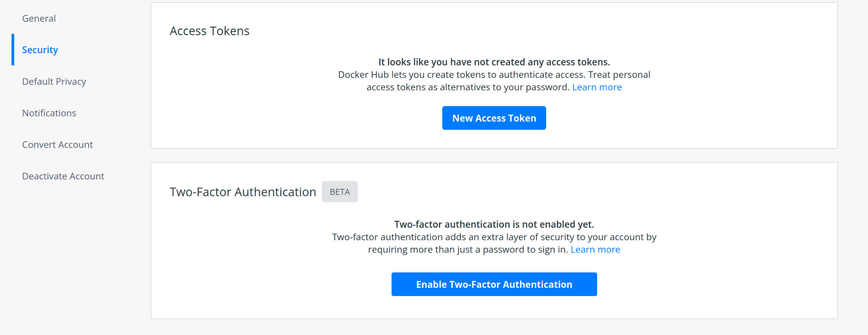Click the New Access Token button
Viewport: 868px width, 335px height.
(494, 118)
